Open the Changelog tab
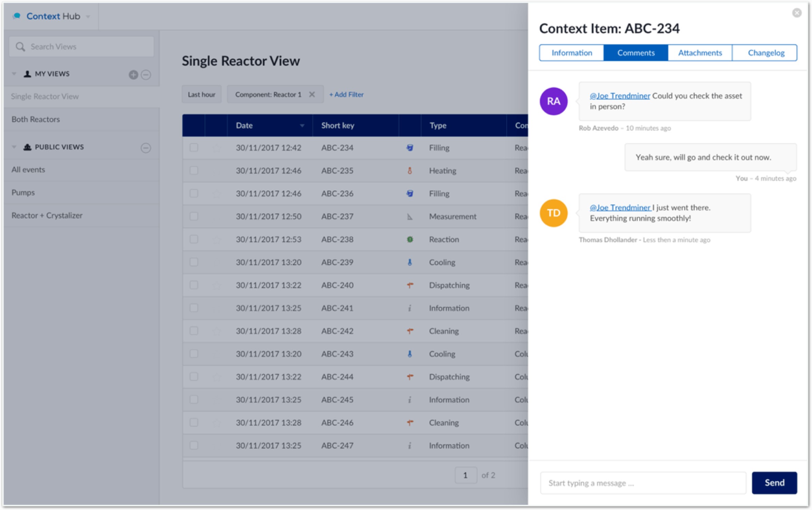This screenshot has width=812, height=510. pos(765,53)
